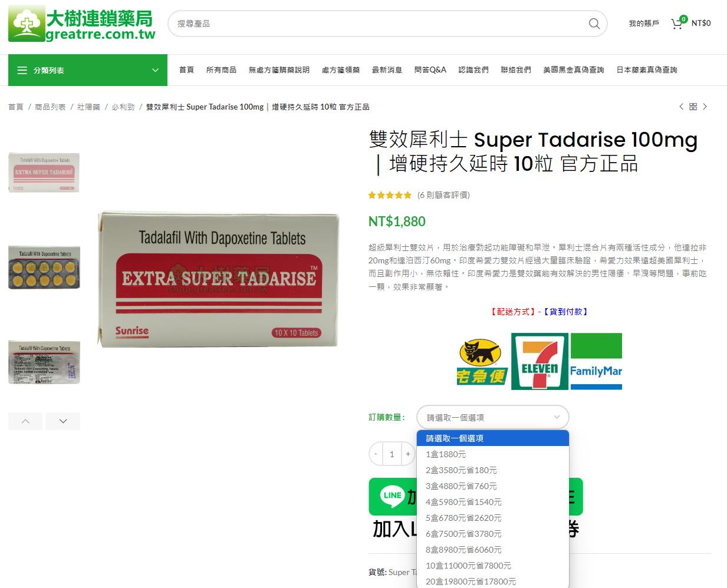
Task: Open 問答Q&A menu item
Action: point(430,70)
